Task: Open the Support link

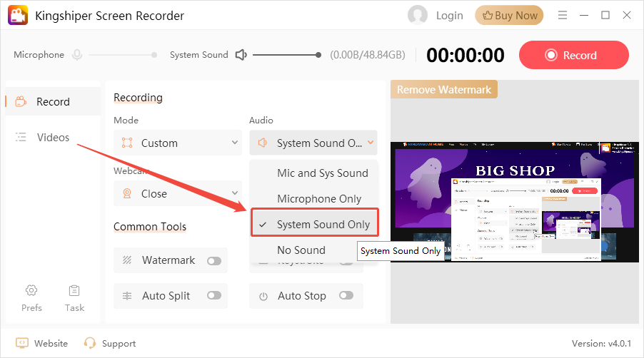Action: pos(119,344)
